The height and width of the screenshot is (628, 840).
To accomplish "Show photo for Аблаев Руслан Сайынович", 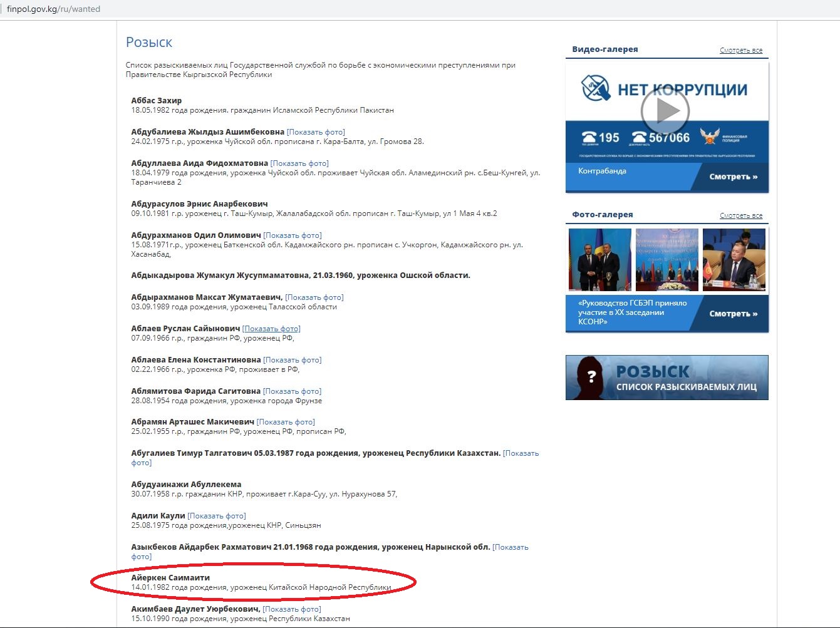I will tap(271, 329).
